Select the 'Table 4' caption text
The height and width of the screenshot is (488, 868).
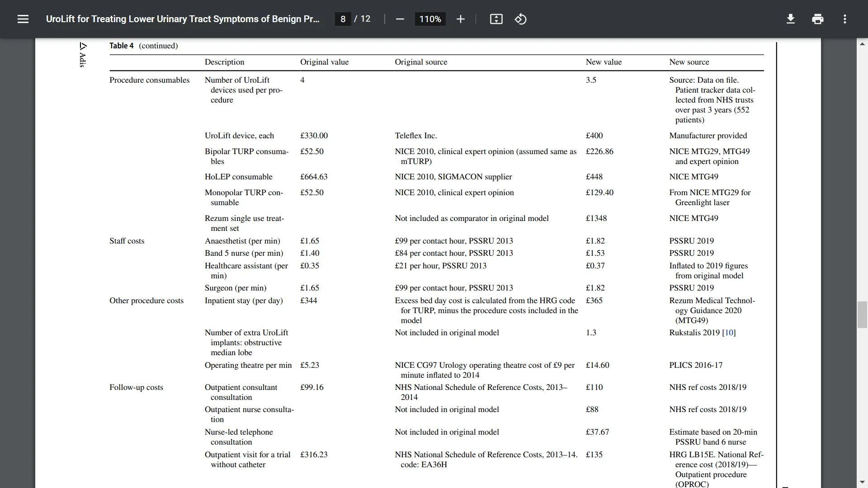[122, 46]
